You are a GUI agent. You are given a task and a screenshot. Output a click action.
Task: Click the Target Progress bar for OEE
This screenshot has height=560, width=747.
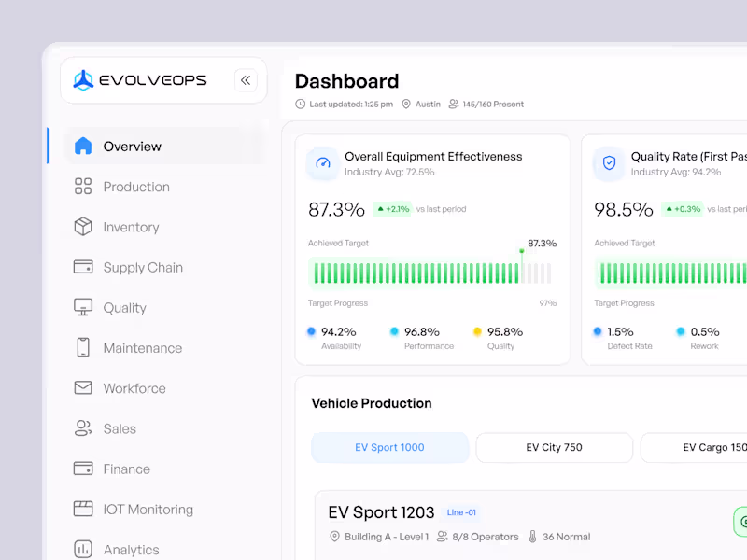click(x=430, y=272)
